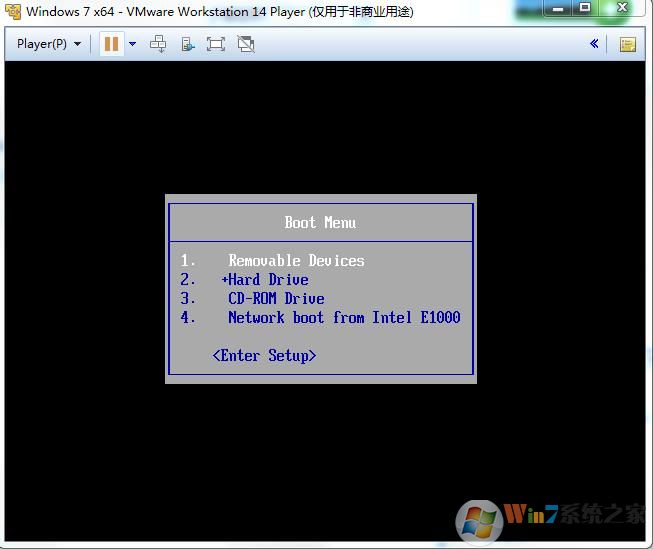Click the <Enter Setup> option

264,356
